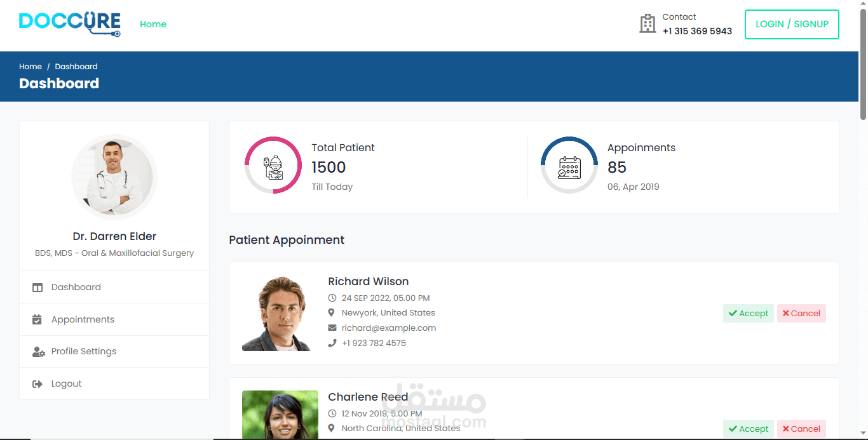The image size is (868, 440).
Task: Open Profile Settings from the sidebar
Action: point(83,352)
